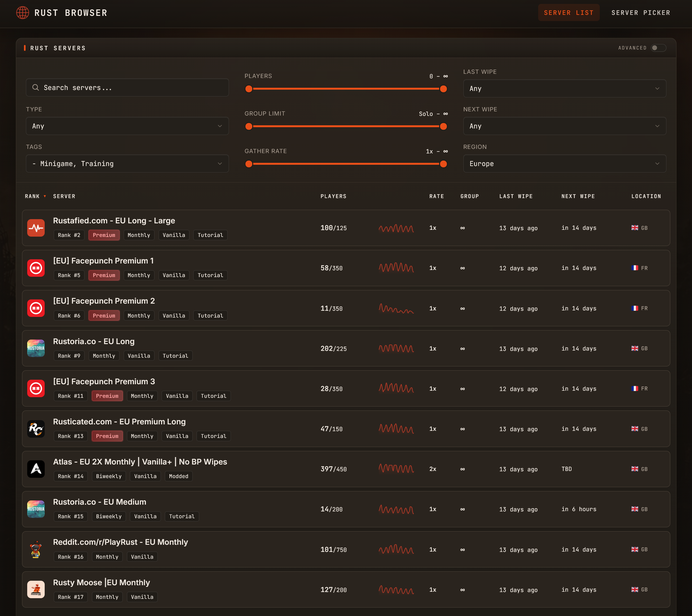Click the FR flag on Facepunch Premium 3 row
Viewport: 692px width, 616px height.
(x=635, y=388)
